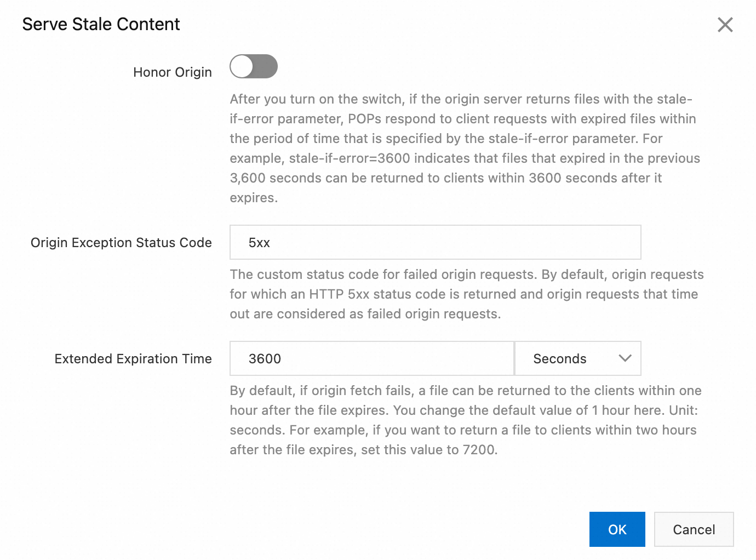
Task: Confirm settings with the OK button
Action: point(617,529)
